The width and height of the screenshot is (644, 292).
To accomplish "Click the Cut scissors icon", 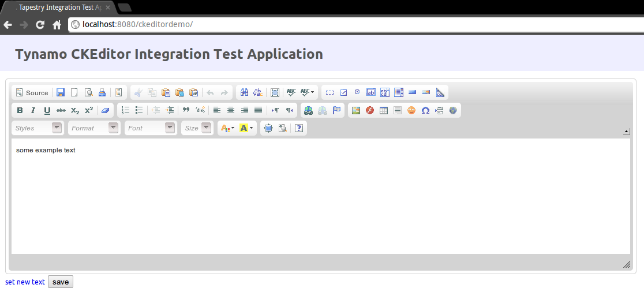I will click(x=138, y=93).
